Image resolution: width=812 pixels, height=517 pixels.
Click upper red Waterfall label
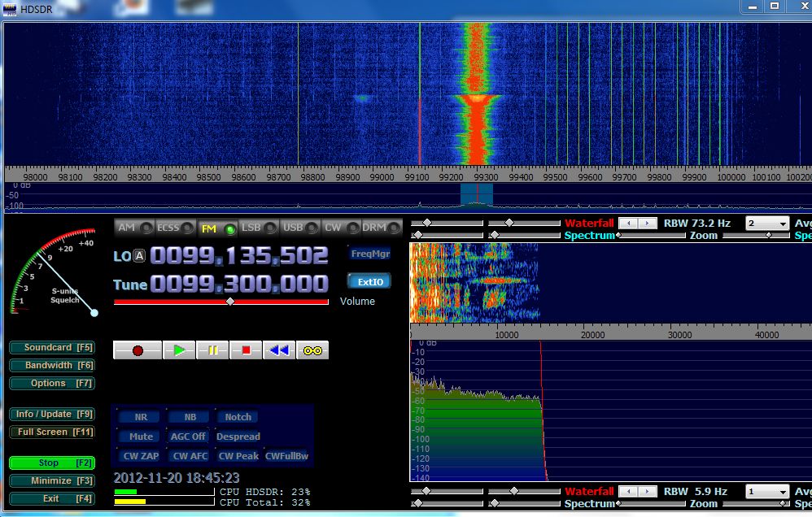tap(589, 224)
